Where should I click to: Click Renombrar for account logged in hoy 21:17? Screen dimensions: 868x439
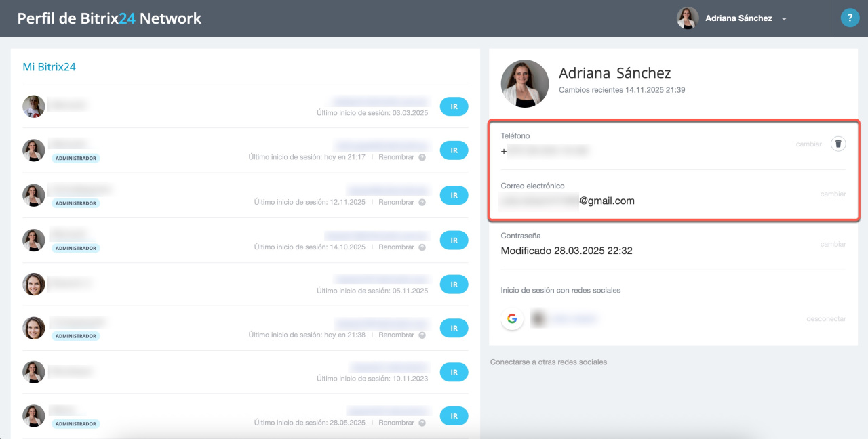(x=396, y=157)
